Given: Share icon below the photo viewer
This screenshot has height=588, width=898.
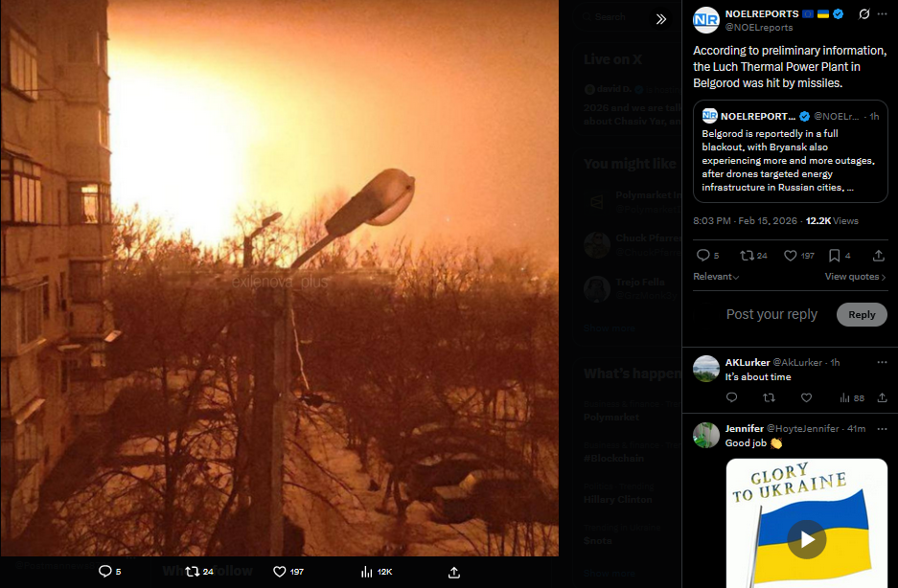Looking at the screenshot, I should point(454,572).
